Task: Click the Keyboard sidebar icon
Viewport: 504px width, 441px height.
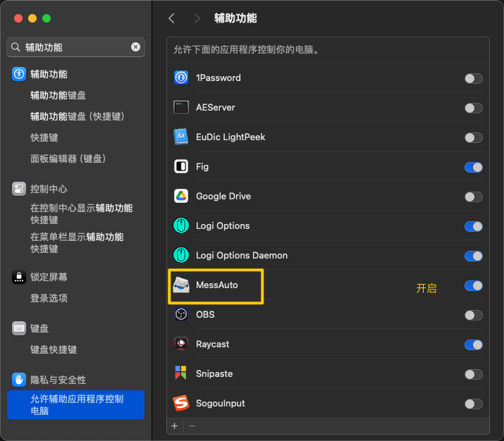Action: [x=19, y=328]
